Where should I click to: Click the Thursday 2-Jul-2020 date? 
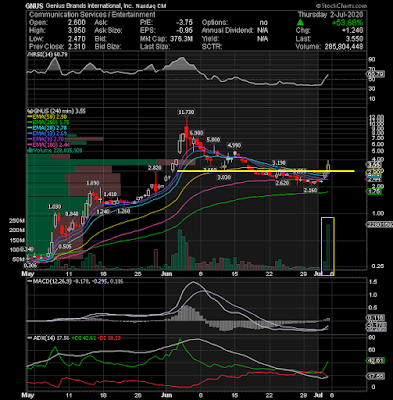pyautogui.click(x=330, y=15)
